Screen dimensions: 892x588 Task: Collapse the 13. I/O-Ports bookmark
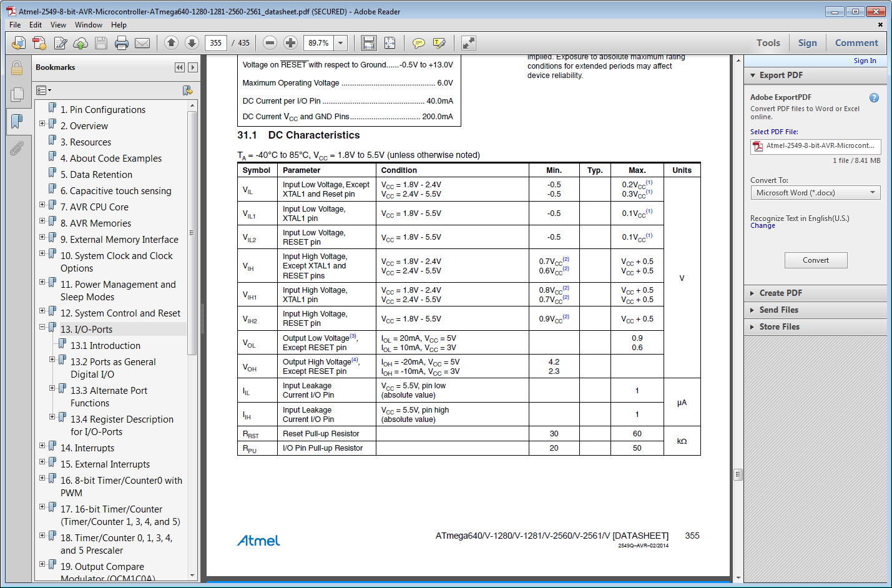click(x=42, y=327)
